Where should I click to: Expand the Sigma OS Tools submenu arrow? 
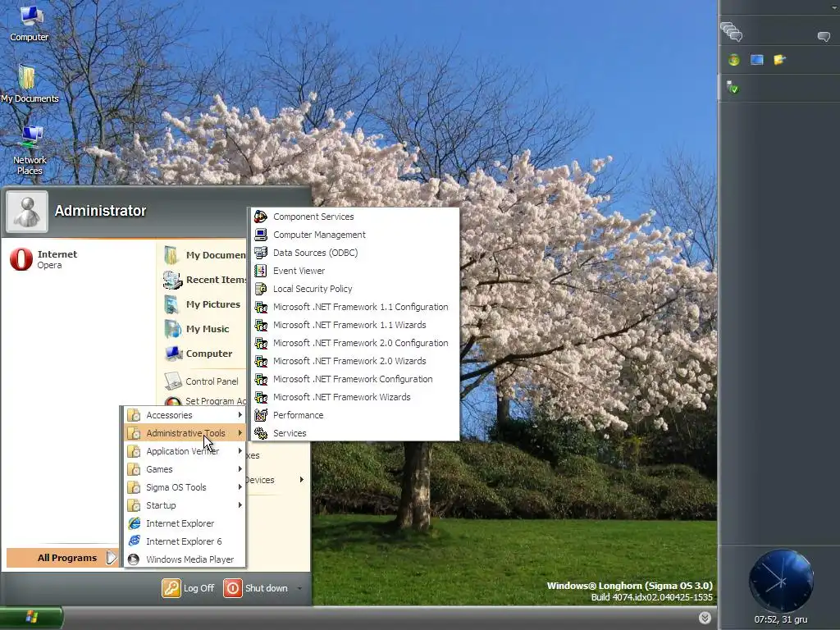(240, 487)
